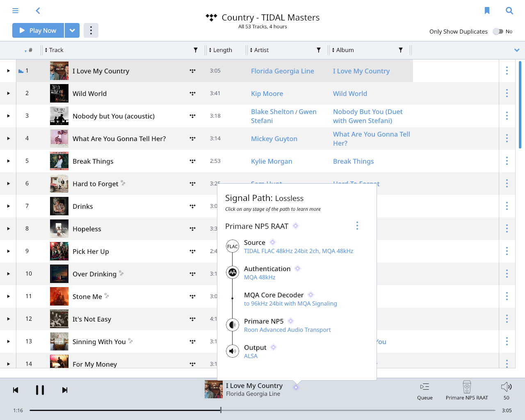The image size is (525, 420).
Task: Sort by Album column header
Action: pyautogui.click(x=343, y=50)
